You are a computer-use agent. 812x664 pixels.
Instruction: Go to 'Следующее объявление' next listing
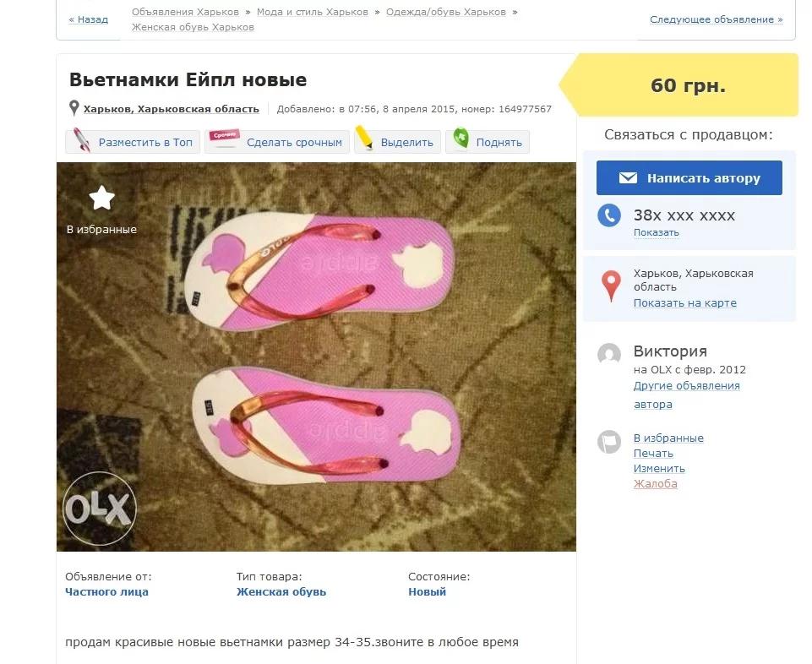click(716, 19)
